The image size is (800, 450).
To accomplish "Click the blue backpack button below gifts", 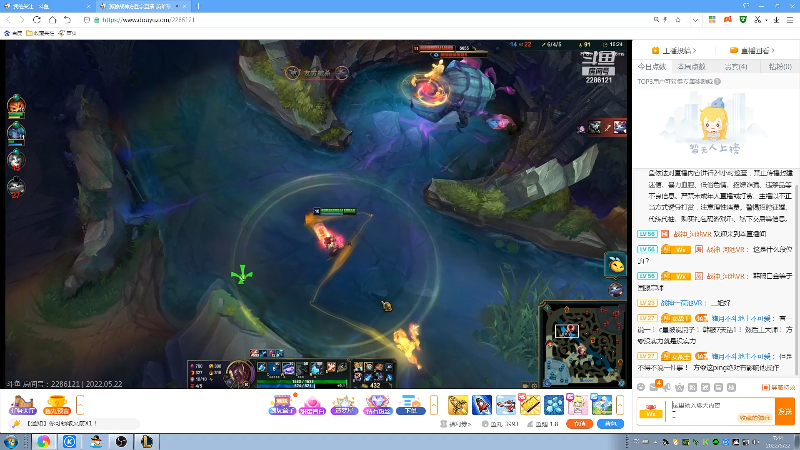I will (x=610, y=423).
